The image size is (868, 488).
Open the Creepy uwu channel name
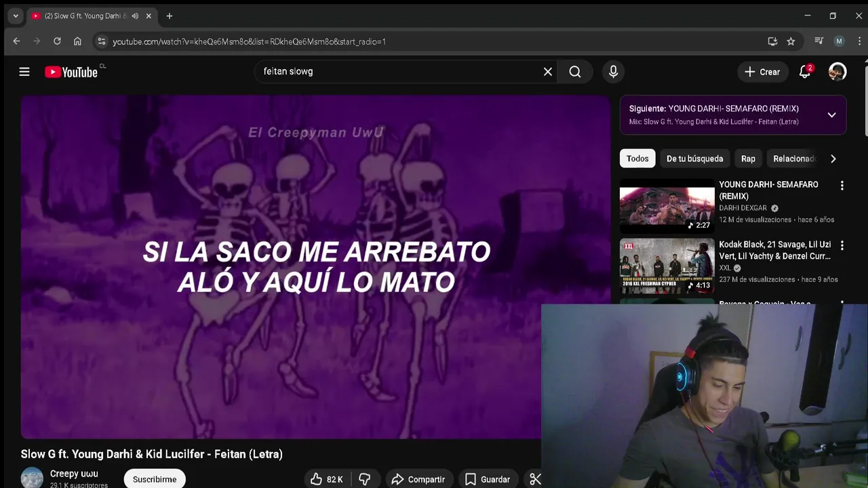[x=74, y=474]
